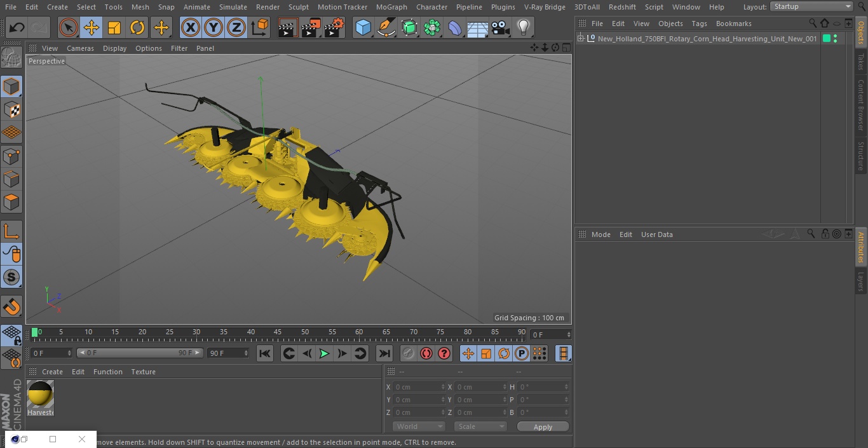Viewport: 868px width, 448px height.
Task: Open the Edit Render Settings icon
Action: pos(334,27)
